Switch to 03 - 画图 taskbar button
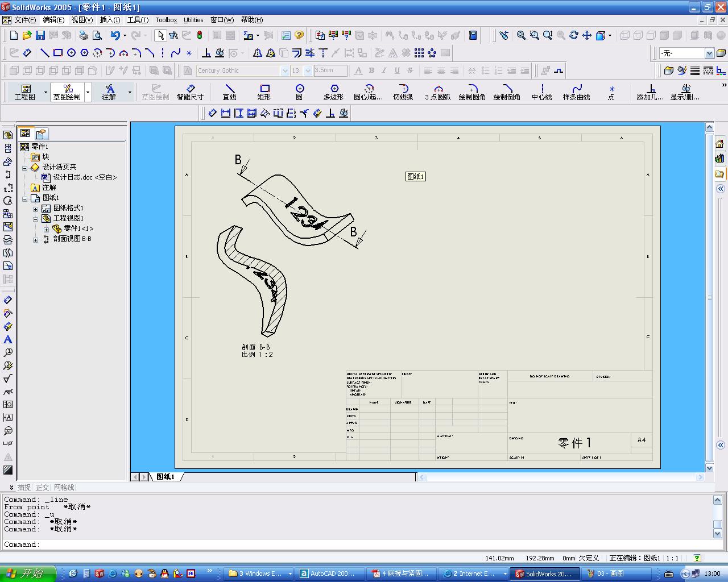Image resolution: width=728 pixels, height=582 pixels. 617,573
